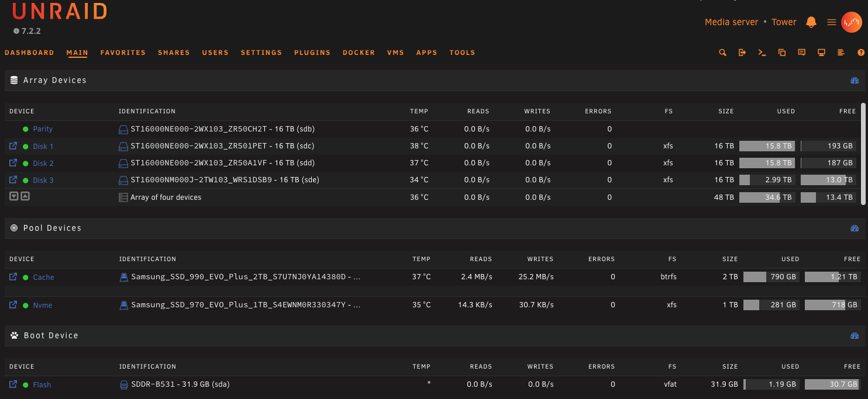Screen dimensions: 868x399
Task: Open the Flash device browse icon
Action: 13,384
